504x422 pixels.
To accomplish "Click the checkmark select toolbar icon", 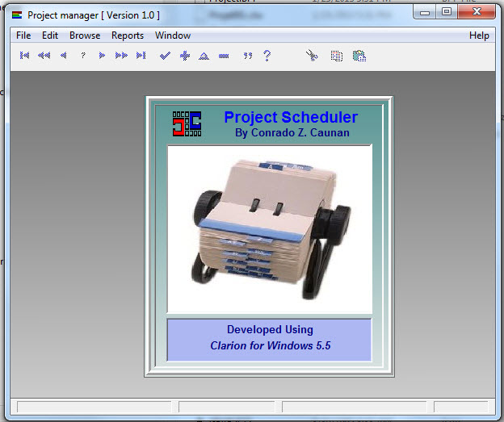I will pyautogui.click(x=165, y=56).
